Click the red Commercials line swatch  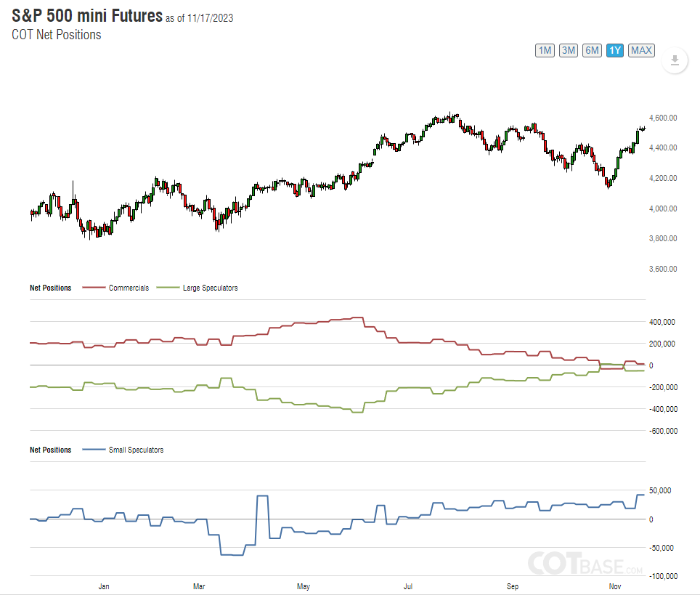tap(93, 288)
